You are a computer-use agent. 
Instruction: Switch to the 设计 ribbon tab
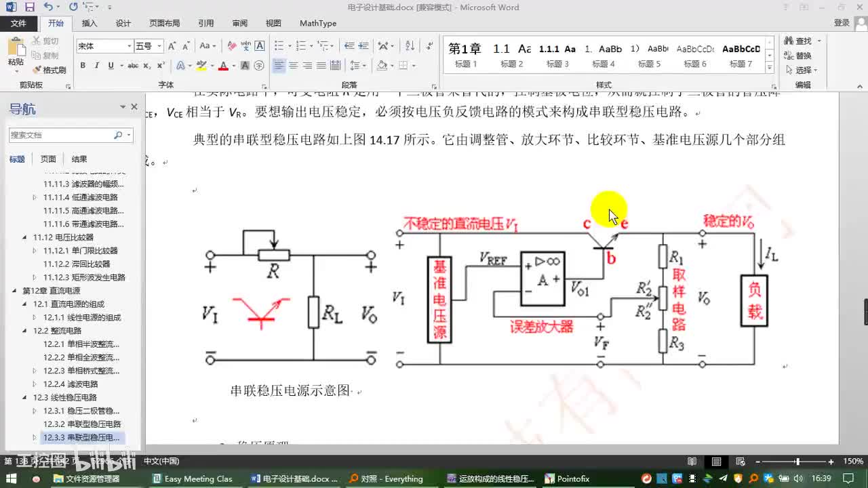point(123,23)
